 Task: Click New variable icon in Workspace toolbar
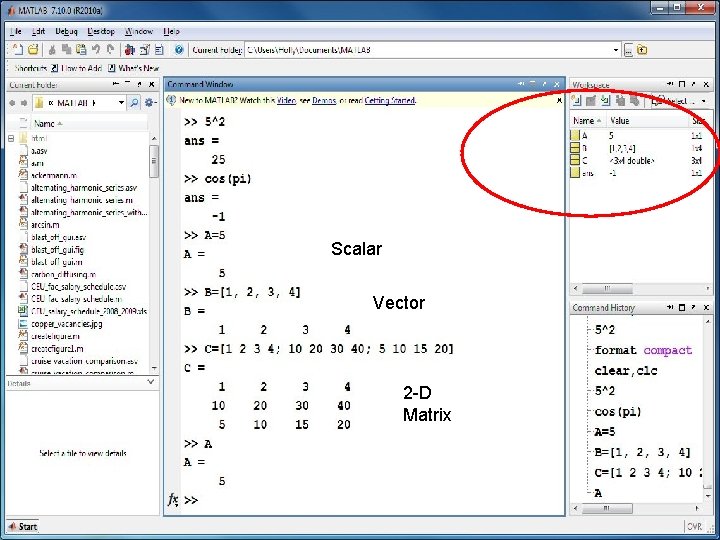(x=576, y=101)
